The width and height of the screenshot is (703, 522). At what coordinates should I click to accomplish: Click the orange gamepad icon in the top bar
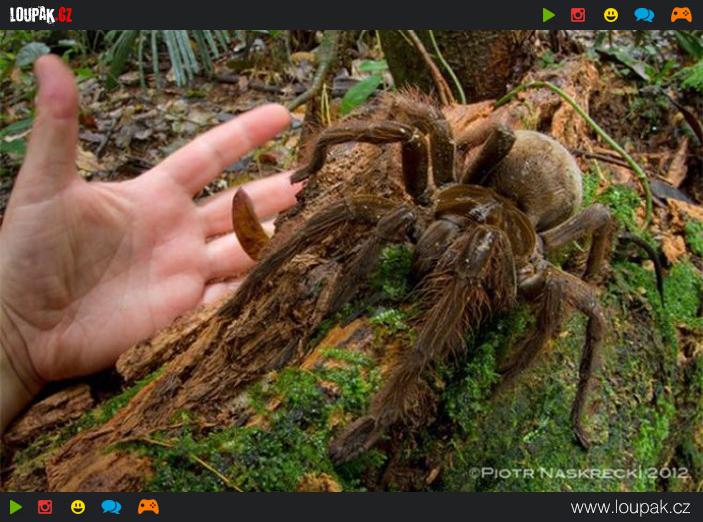point(681,15)
